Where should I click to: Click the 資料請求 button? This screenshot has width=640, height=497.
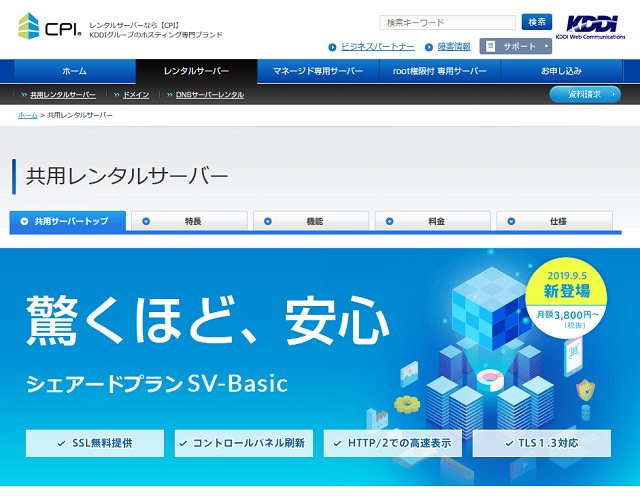click(x=585, y=94)
